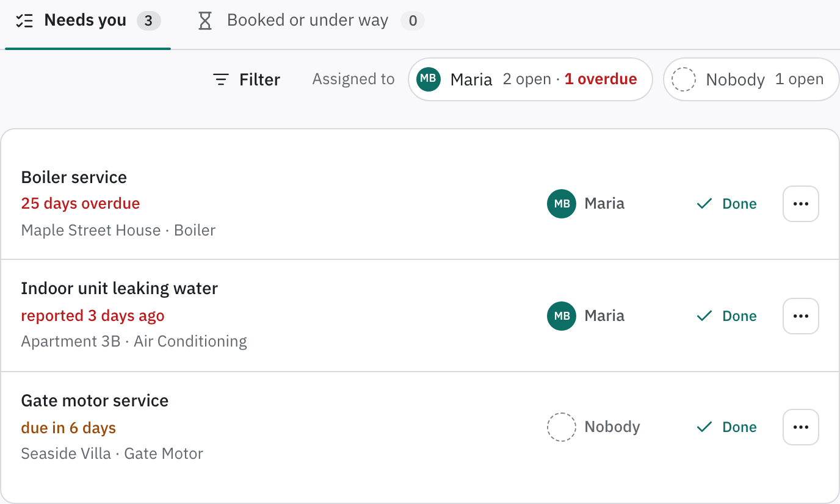Open the Indoor unit leaking water task title
The height and width of the screenshot is (504, 840).
pyautogui.click(x=120, y=289)
